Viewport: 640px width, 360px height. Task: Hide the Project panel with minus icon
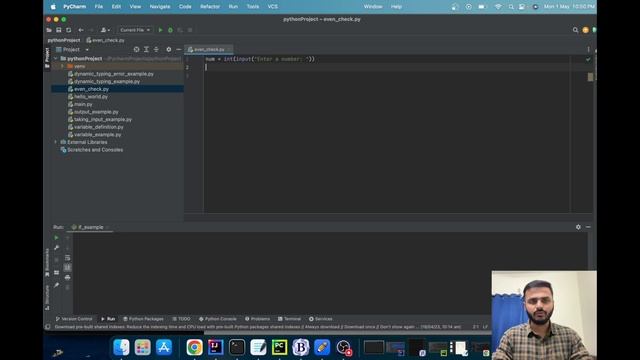[178, 49]
